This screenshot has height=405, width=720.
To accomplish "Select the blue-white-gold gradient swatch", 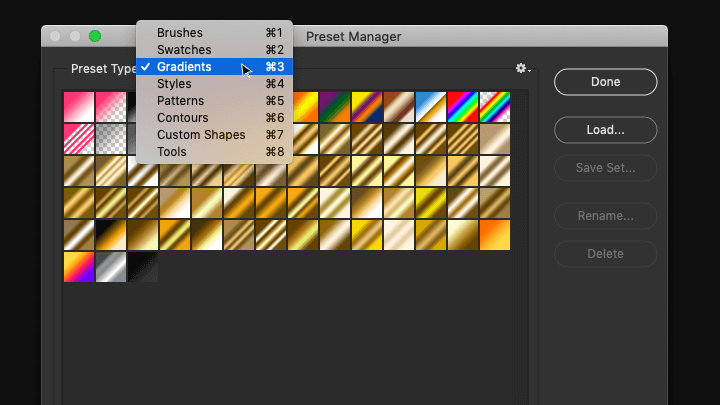I will (x=431, y=107).
